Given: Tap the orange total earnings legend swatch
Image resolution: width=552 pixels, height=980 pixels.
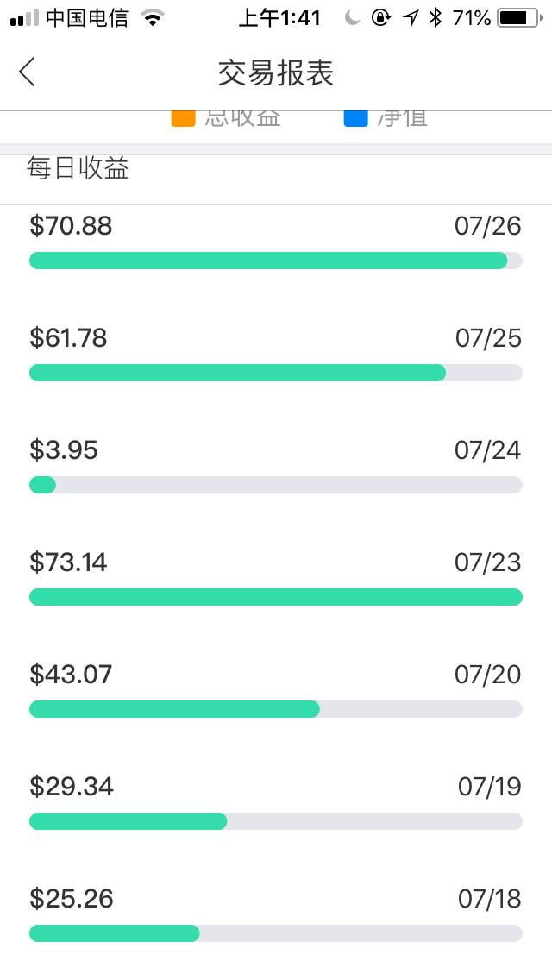Looking at the screenshot, I should (183, 116).
